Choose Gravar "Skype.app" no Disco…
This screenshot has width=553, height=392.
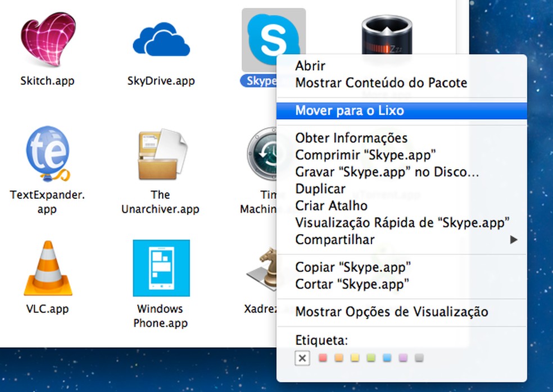pyautogui.click(x=402, y=172)
